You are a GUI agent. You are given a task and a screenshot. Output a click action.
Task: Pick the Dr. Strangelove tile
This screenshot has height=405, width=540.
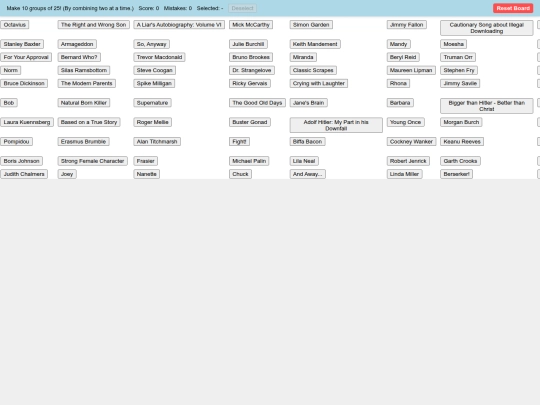coord(252,70)
